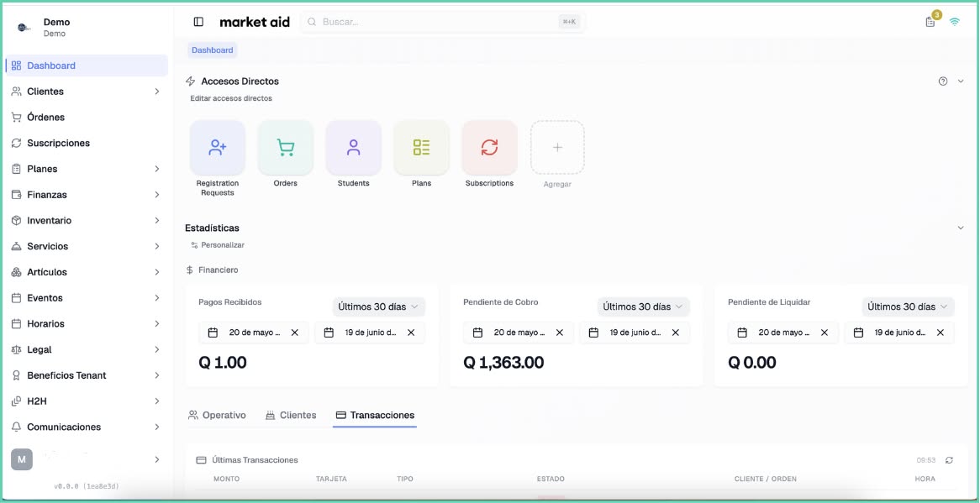Select the Transacciones tab

[375, 415]
